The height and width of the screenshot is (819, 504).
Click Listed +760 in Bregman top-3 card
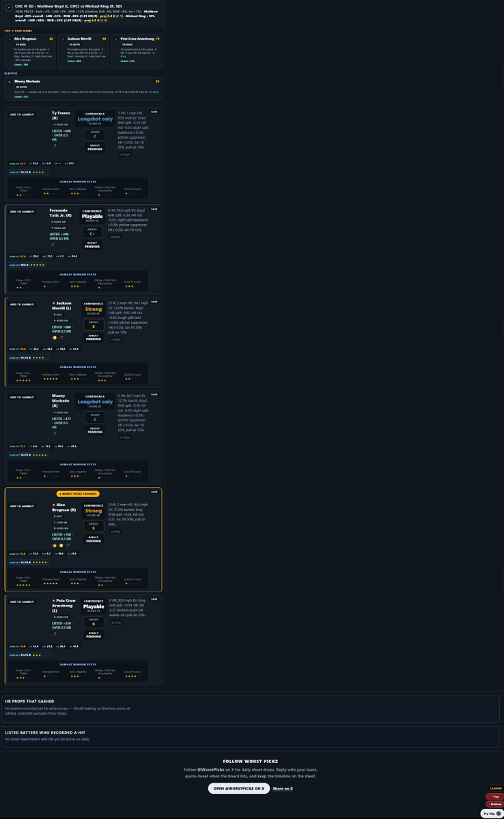click(21, 65)
